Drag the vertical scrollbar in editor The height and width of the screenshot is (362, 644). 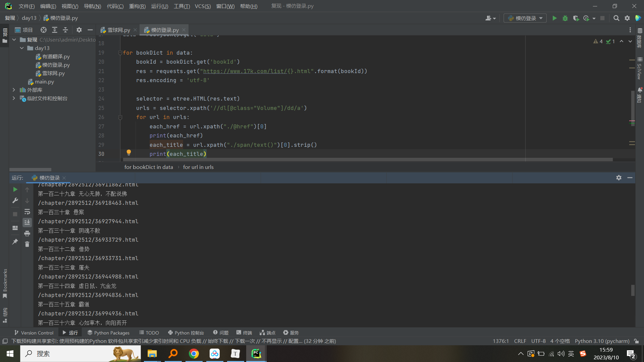(x=632, y=101)
